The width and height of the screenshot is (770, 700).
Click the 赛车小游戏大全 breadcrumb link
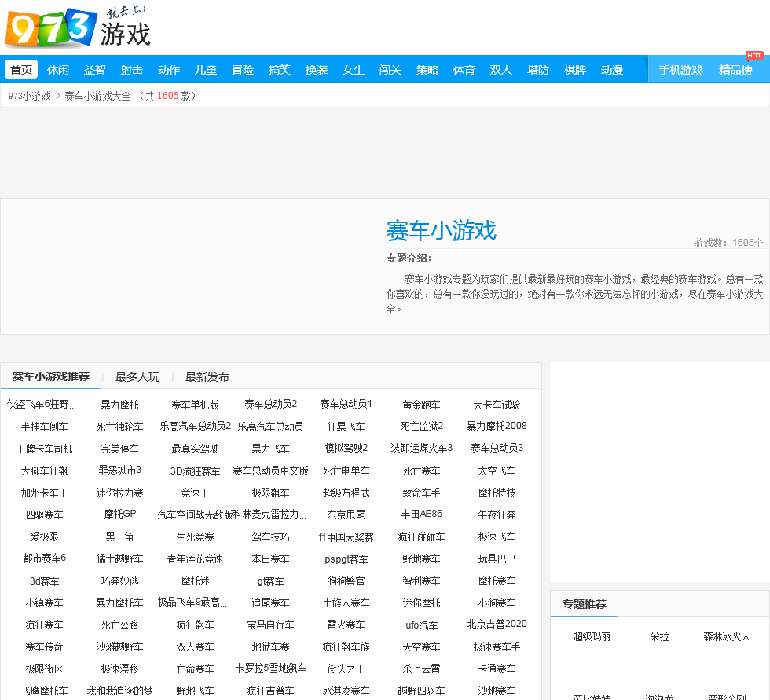97,96
